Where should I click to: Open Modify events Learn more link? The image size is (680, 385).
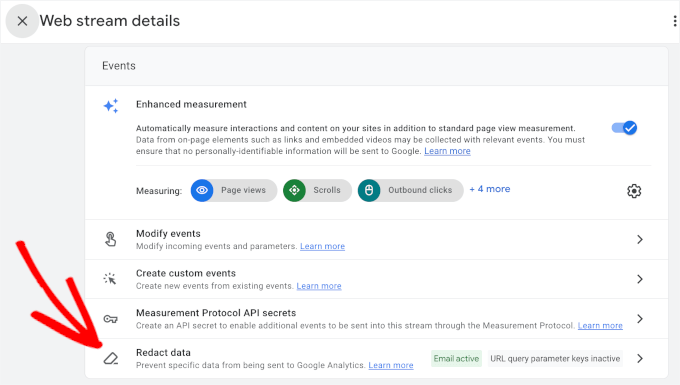tap(322, 246)
